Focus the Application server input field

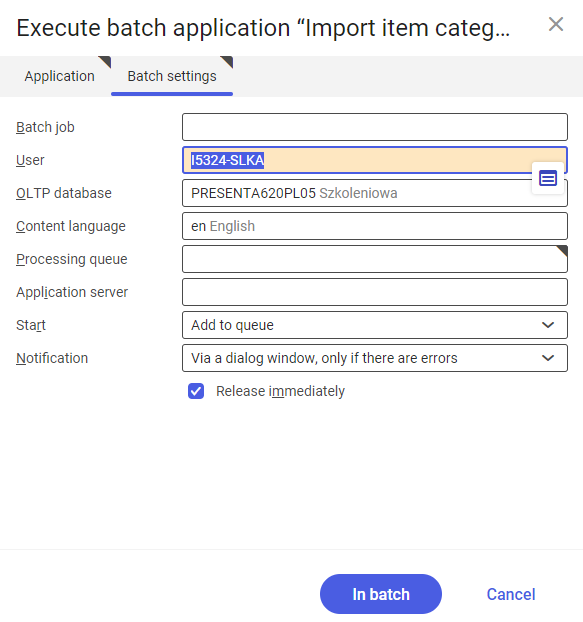(375, 292)
